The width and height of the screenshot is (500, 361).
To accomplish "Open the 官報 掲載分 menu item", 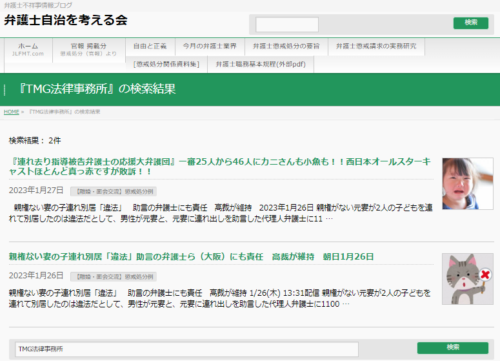I will [x=89, y=49].
